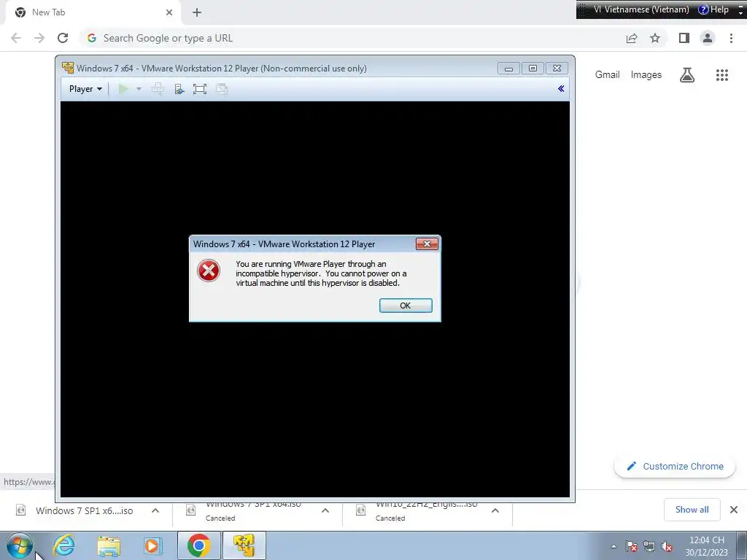Bookmark this tab with star icon
The height and width of the screenshot is (560, 747).
[x=655, y=38]
